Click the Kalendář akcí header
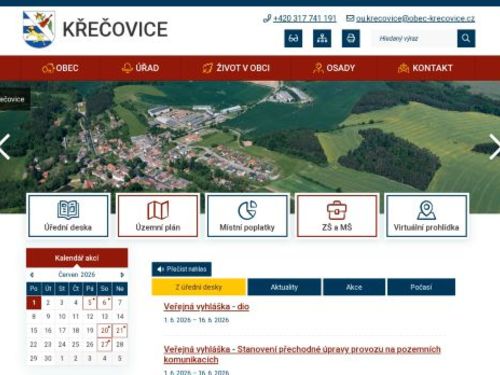 77,258
